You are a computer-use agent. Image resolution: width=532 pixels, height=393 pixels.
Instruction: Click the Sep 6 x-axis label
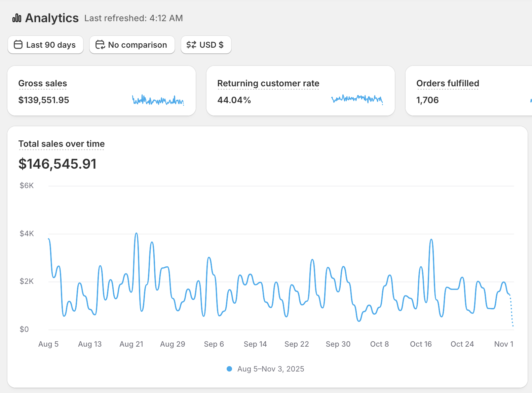pyautogui.click(x=214, y=344)
